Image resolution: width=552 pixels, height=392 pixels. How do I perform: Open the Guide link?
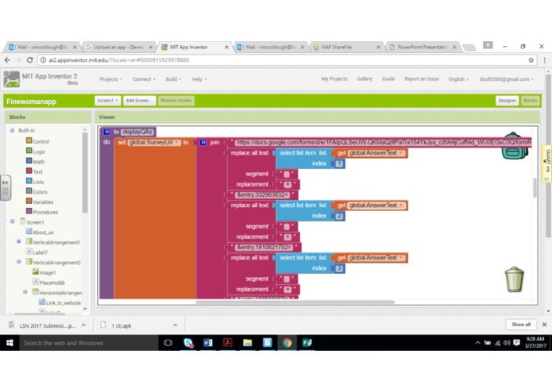388,79
